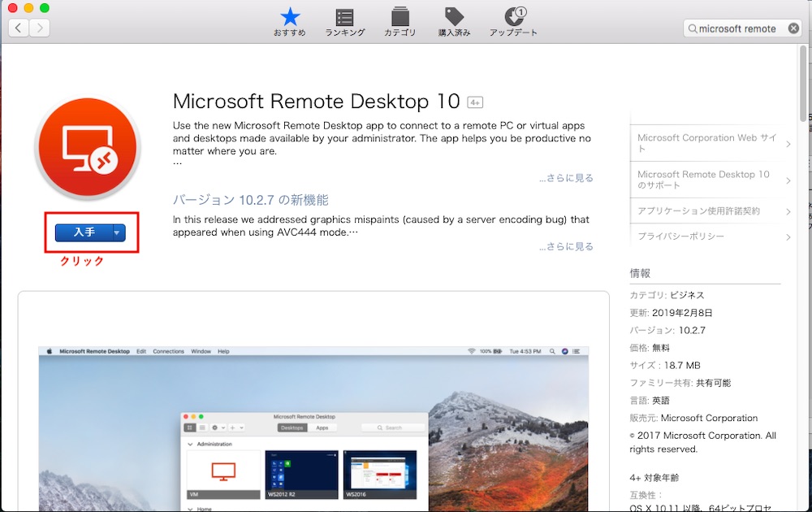Open the おすすめ (Featured) star tab
The image size is (812, 512).
(290, 22)
